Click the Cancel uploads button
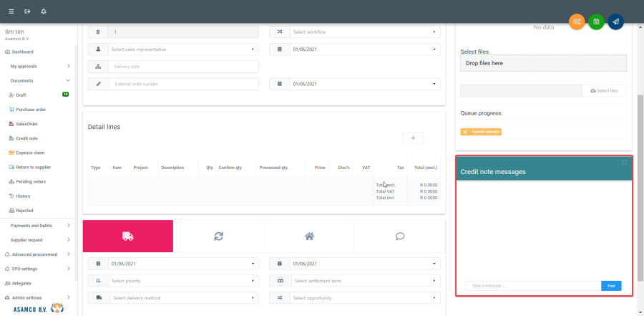Image resolution: width=644 pixels, height=316 pixels. pos(481,132)
